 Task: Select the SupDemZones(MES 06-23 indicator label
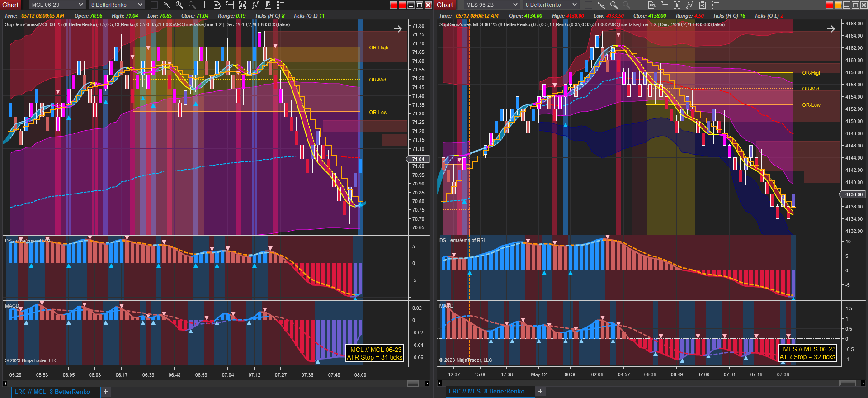582,24
